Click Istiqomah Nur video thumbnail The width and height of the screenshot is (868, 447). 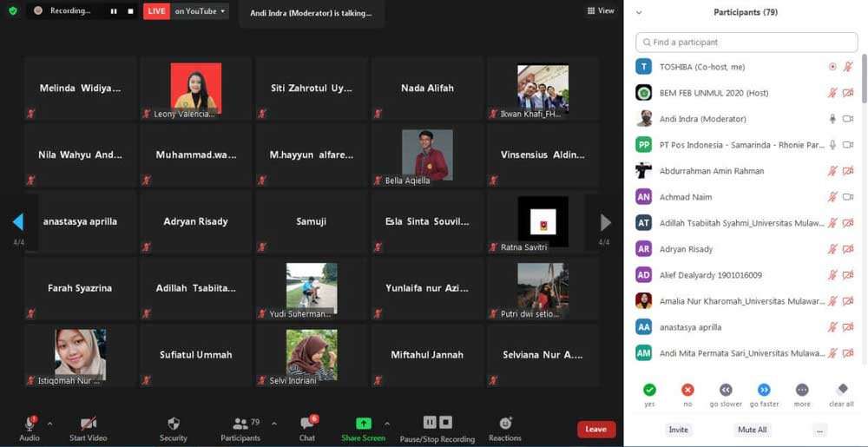coord(80,355)
